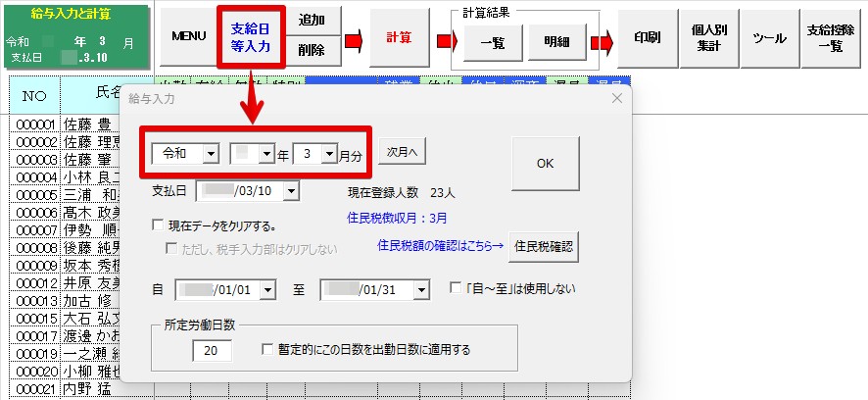Click the MENU button

[188, 36]
